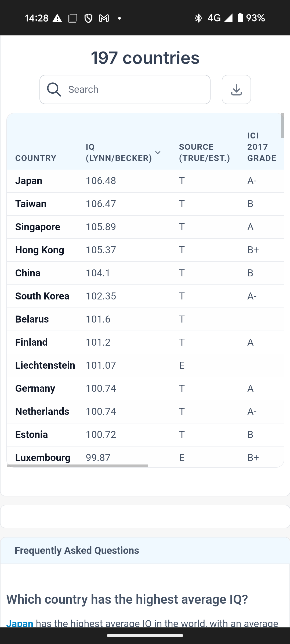Tap the Gmail notification icon in status bar
This screenshot has height=644, width=290.
tap(104, 18)
